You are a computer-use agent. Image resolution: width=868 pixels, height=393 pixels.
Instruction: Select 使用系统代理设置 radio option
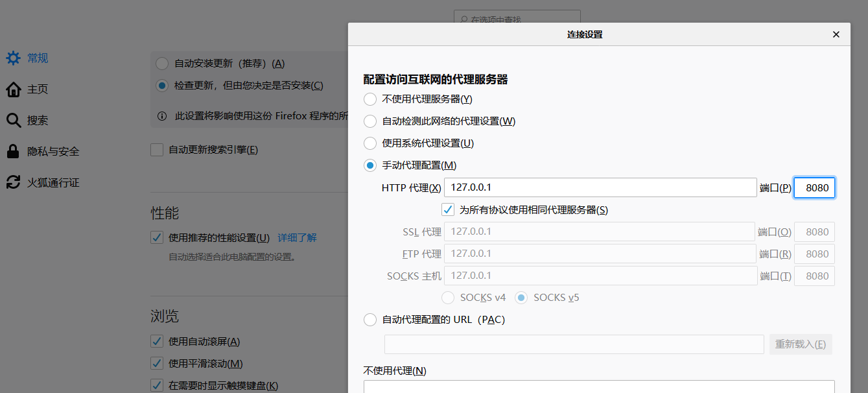tap(370, 143)
